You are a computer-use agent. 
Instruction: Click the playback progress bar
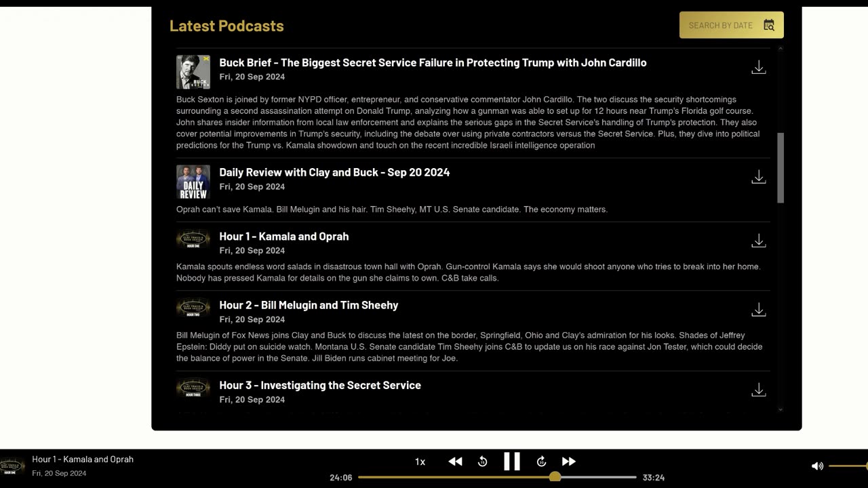497,477
